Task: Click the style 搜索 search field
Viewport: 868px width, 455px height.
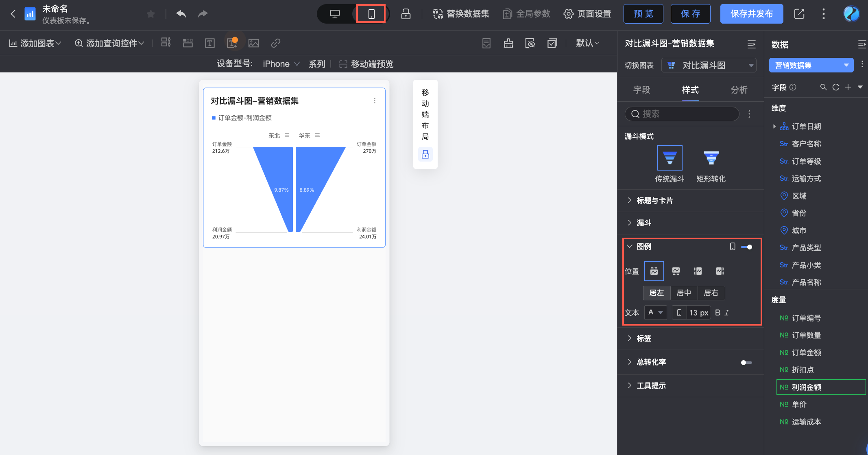Action: point(682,114)
